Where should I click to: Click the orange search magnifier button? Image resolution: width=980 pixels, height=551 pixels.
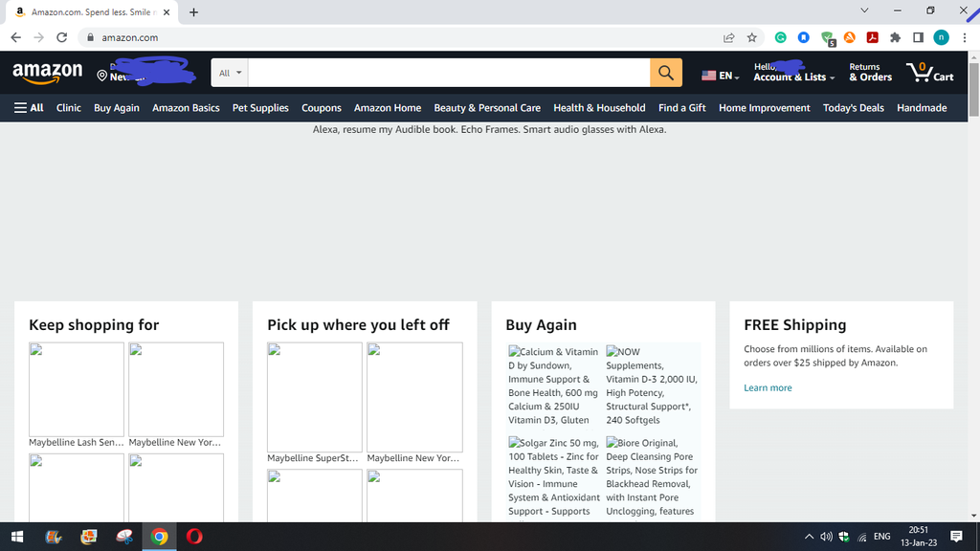[666, 73]
